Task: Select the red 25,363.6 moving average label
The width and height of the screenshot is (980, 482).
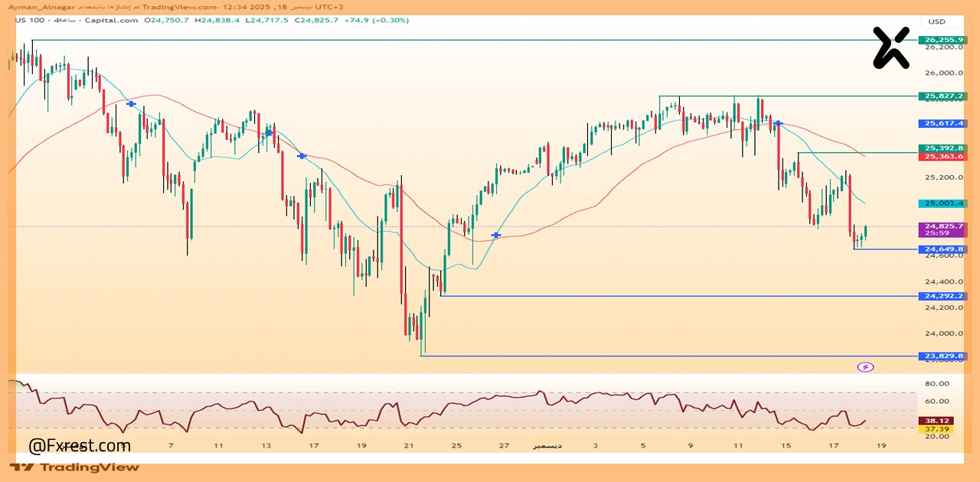Action: pyautogui.click(x=943, y=157)
